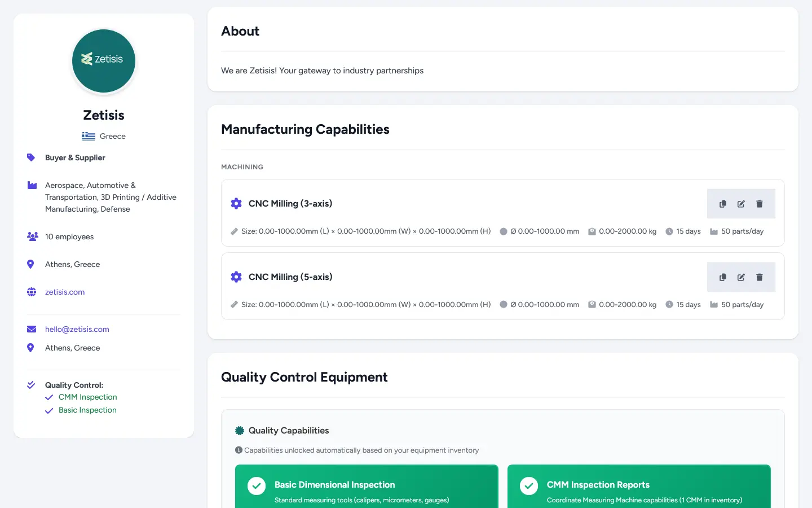Duplicate the CNC Milling (3-axis) capability
The height and width of the screenshot is (508, 812).
(x=722, y=204)
